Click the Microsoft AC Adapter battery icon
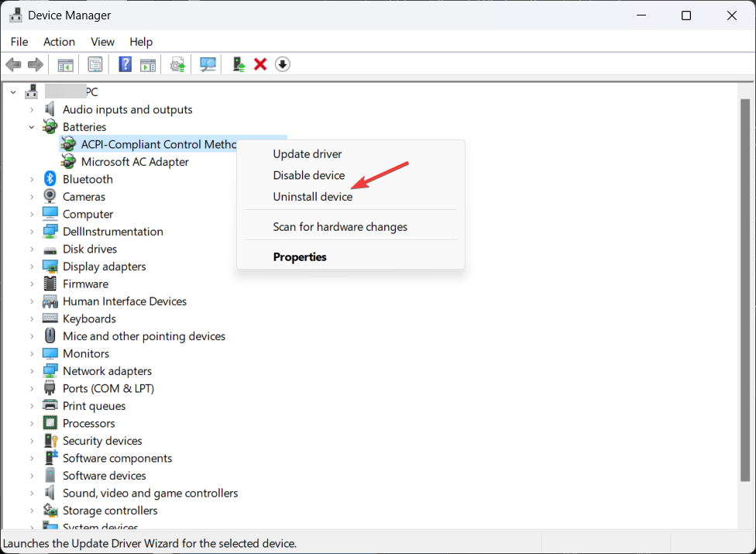This screenshot has height=554, width=756. [x=68, y=161]
